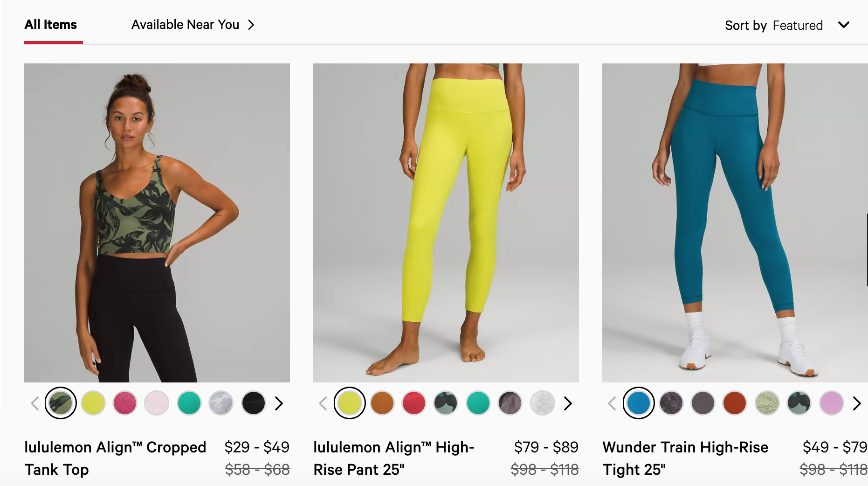The height and width of the screenshot is (486, 868).
Task: Select black swatch for the Cropped Tank Top
Action: click(254, 403)
